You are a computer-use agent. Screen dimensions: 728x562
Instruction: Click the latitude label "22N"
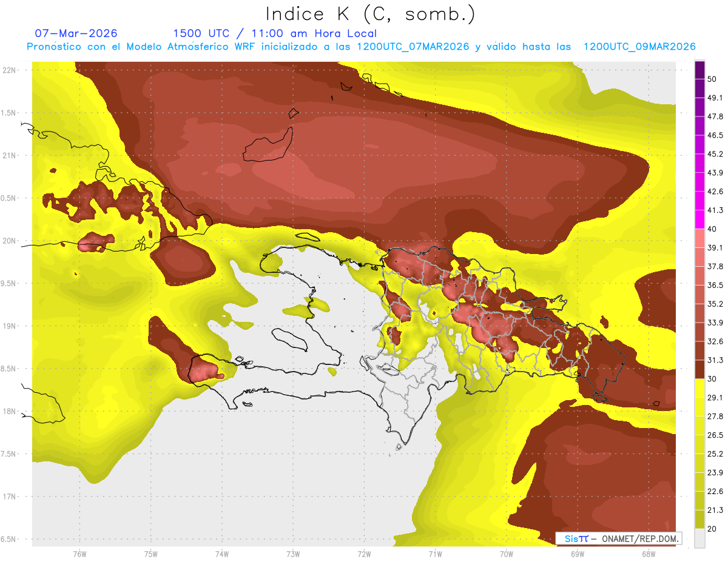tap(9, 70)
